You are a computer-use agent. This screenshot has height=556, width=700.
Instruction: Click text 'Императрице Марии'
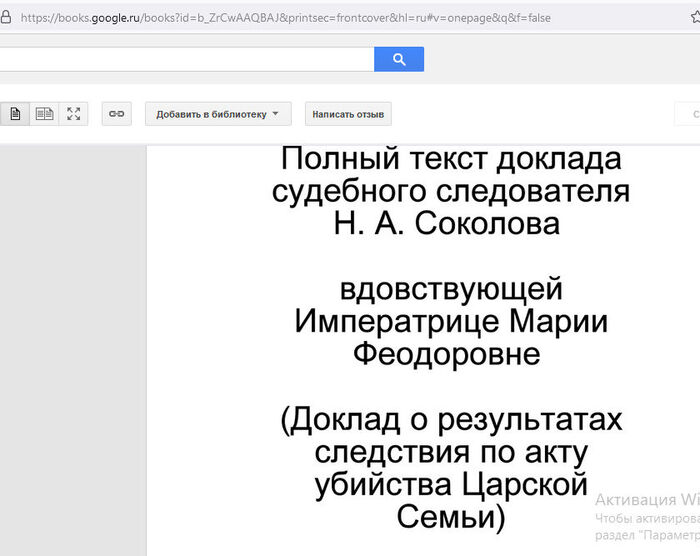pos(451,321)
